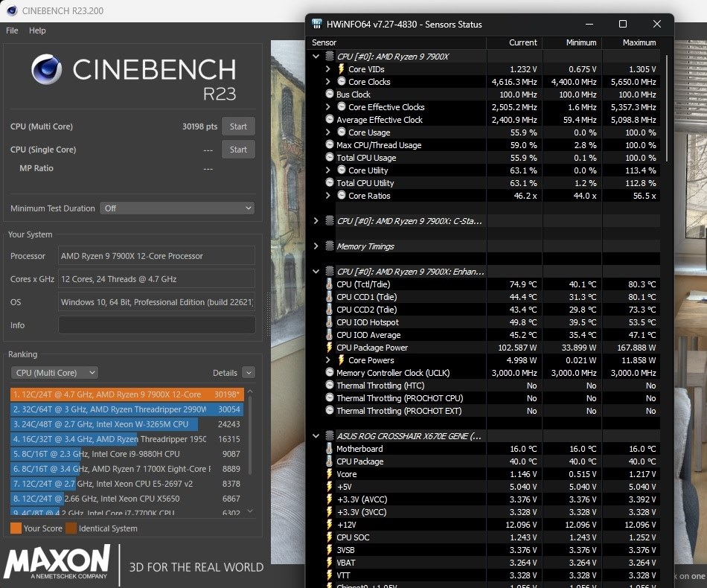Screen dimensions: 707x588
Task: Open the Minimum Test Duration dropdown
Action: 177,208
